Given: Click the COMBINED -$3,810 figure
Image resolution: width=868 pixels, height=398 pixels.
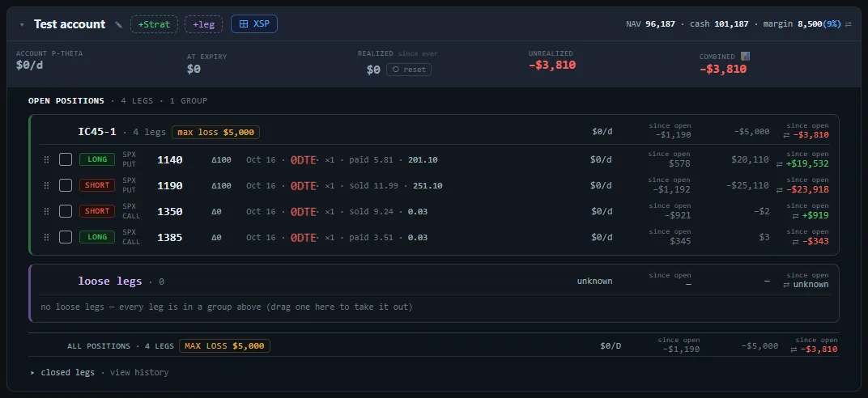Looking at the screenshot, I should [x=723, y=69].
